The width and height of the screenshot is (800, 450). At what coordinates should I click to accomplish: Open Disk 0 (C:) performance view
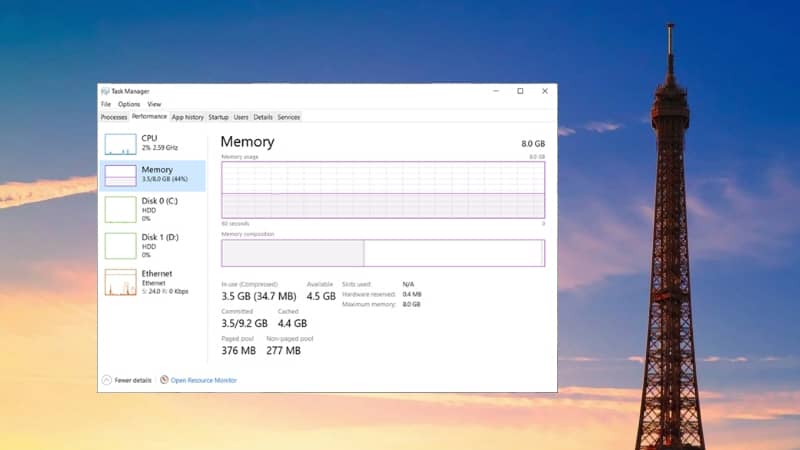153,209
